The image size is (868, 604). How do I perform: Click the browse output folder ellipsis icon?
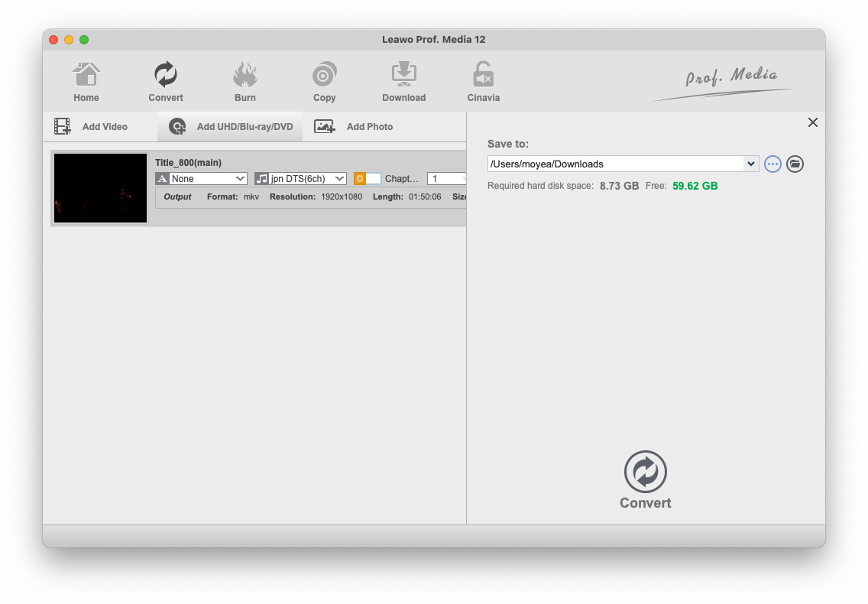[x=772, y=164]
